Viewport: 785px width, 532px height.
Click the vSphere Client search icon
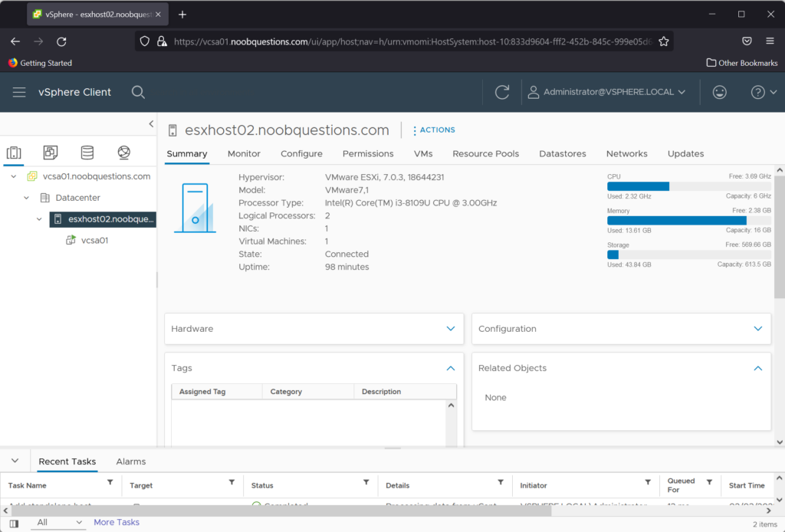pos(138,92)
